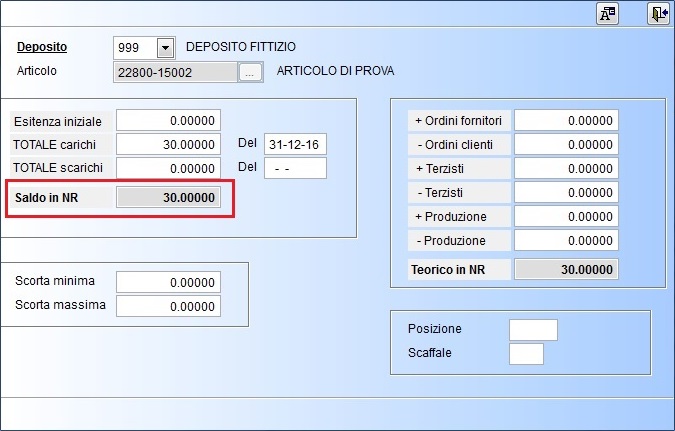This screenshot has width=675, height=431.
Task: Click the empty scarichi date field
Action: point(295,168)
